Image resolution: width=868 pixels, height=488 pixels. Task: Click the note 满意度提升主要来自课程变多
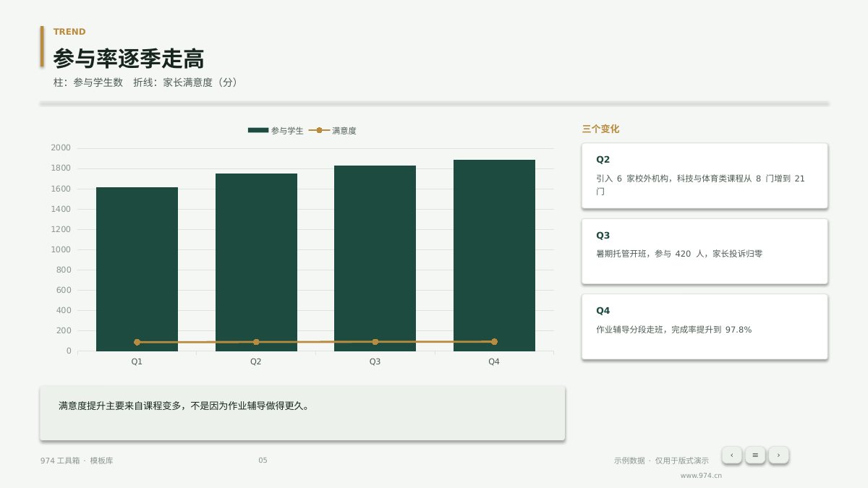click(184, 406)
